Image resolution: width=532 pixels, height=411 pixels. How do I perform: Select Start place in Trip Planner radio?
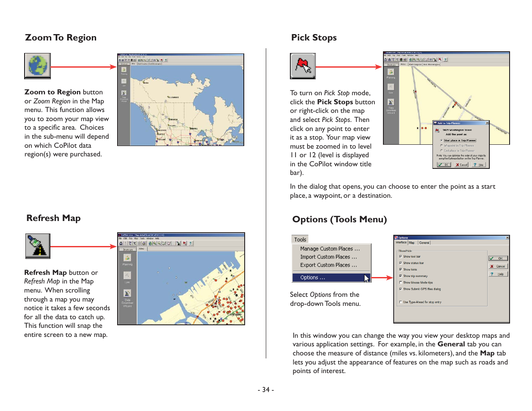[442, 140]
